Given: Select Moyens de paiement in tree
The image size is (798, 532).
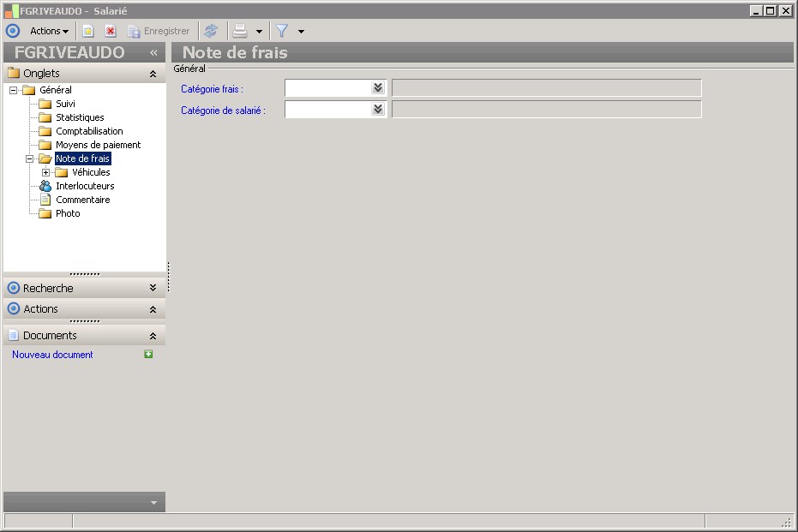Looking at the screenshot, I should tap(99, 145).
